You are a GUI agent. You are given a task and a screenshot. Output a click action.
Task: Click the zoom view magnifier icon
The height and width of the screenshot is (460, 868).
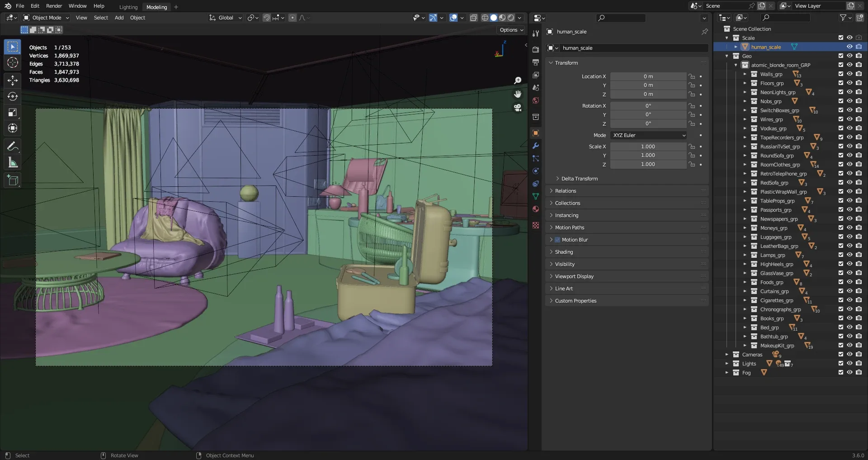click(x=518, y=81)
